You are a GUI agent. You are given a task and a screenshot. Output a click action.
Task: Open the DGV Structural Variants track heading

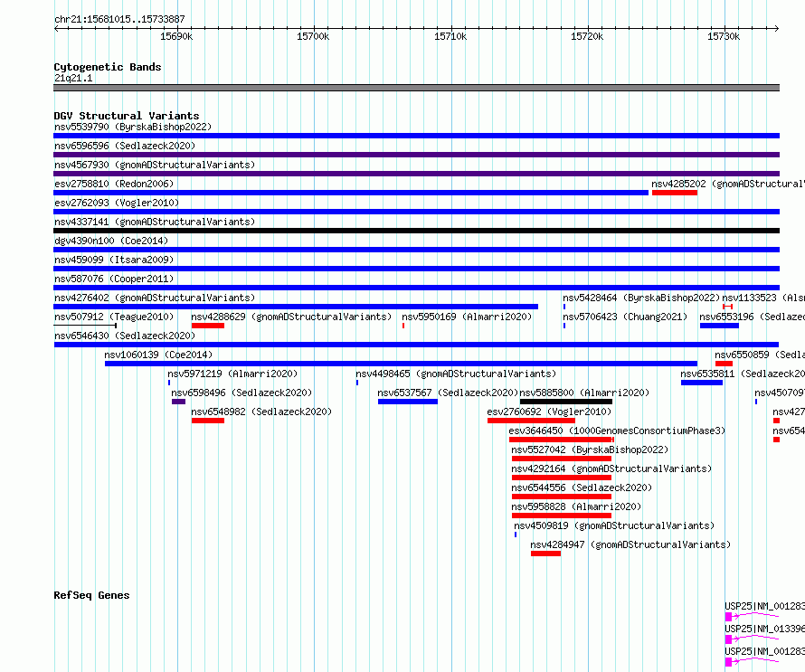[x=127, y=116]
